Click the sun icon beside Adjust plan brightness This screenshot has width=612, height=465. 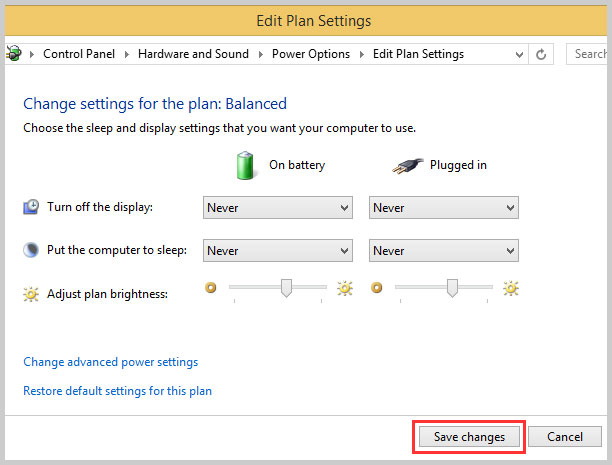click(31, 294)
